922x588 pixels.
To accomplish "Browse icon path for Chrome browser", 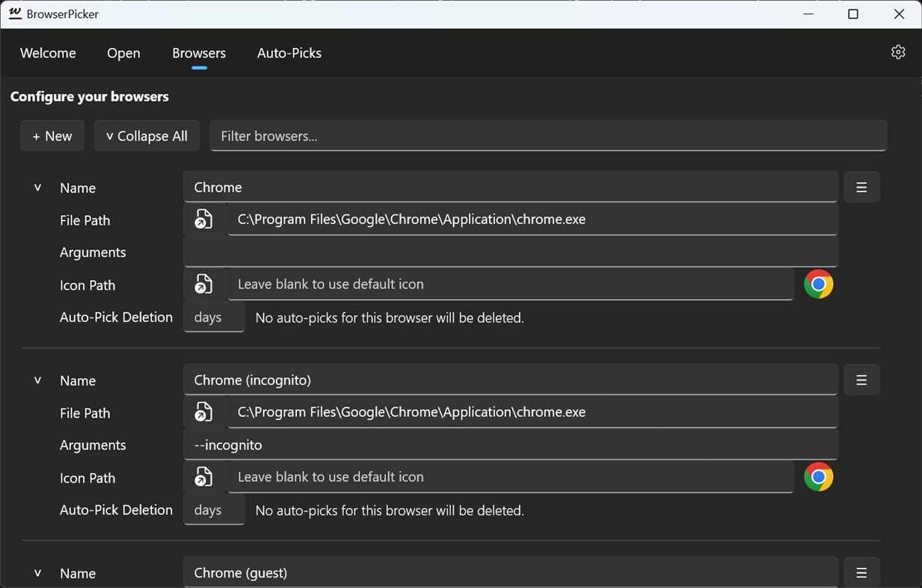I will [x=203, y=285].
